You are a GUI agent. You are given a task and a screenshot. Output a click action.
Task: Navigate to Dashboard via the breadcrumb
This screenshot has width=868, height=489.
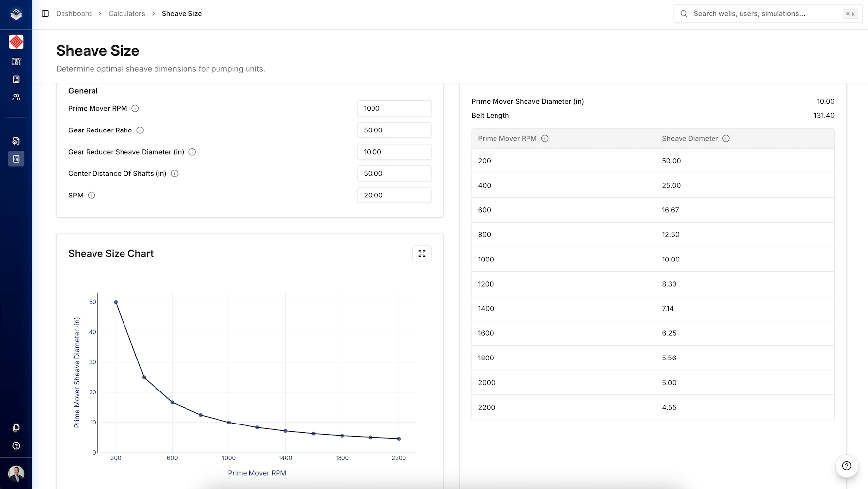74,13
